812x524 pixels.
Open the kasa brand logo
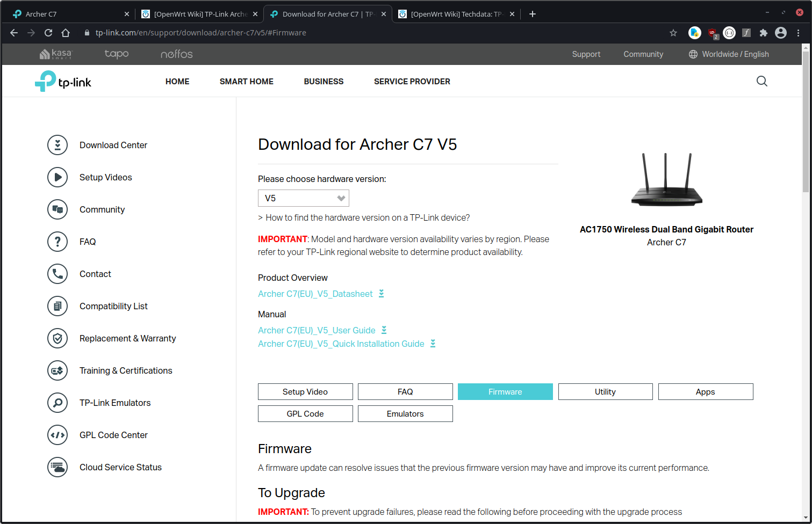55,54
